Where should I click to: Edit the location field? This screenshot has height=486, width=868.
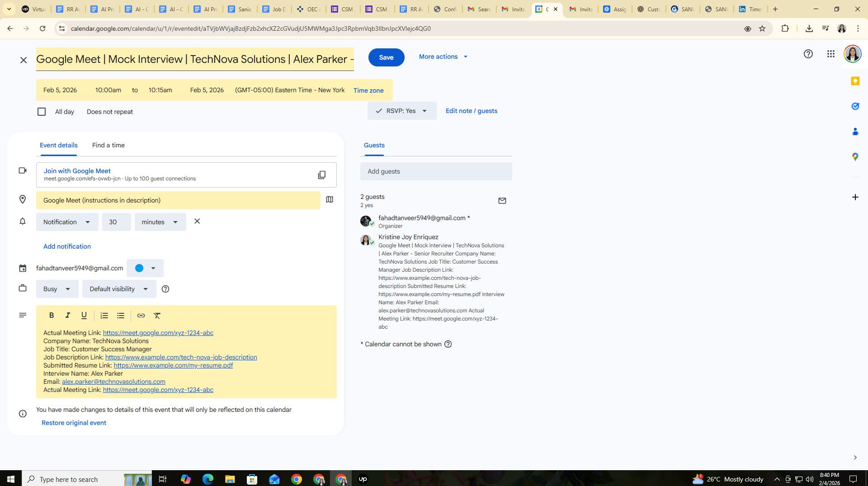[x=178, y=200]
